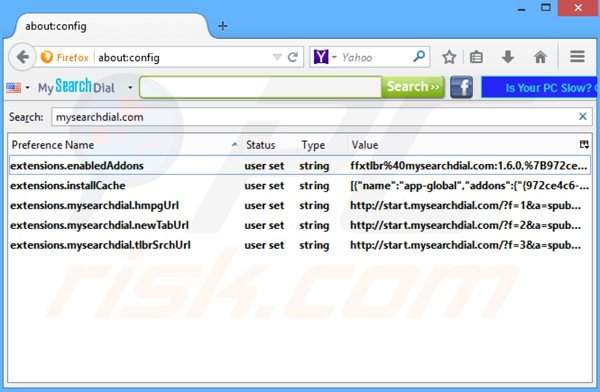Screen dimensions: 600x392
Task: Click the value starting with ffxtlbr%40mysearchdial.com
Action: pyautogui.click(x=469, y=166)
